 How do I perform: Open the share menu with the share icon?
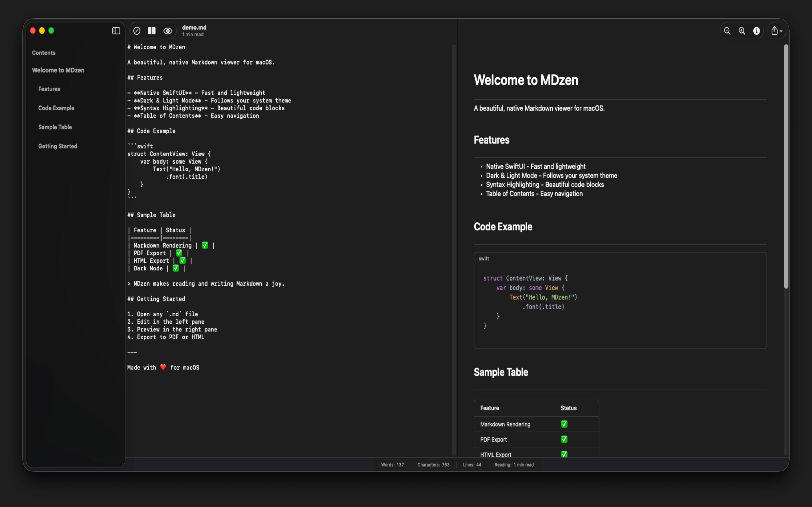775,30
